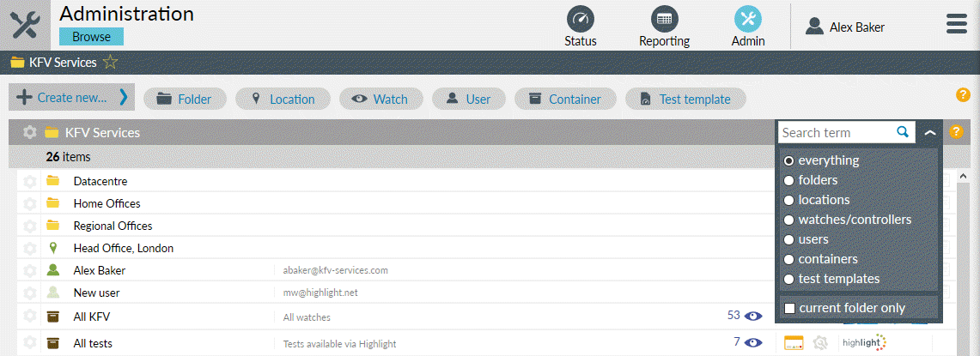Open the hamburger main menu

coord(956,24)
